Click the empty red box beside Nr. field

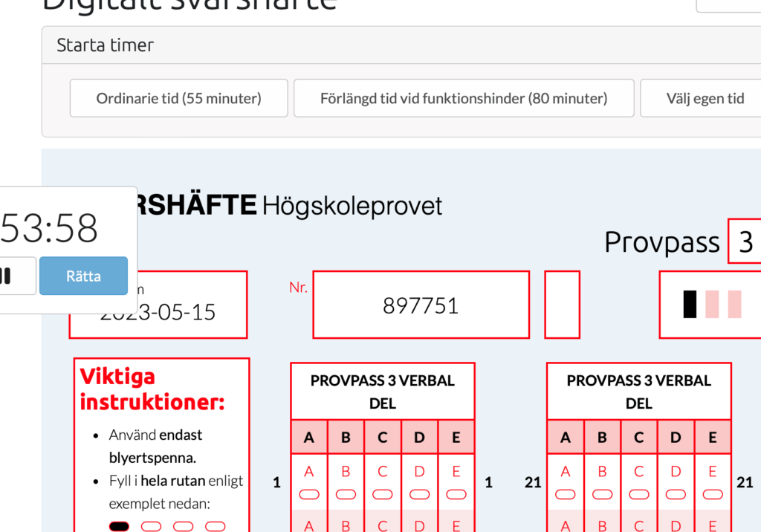(562, 305)
